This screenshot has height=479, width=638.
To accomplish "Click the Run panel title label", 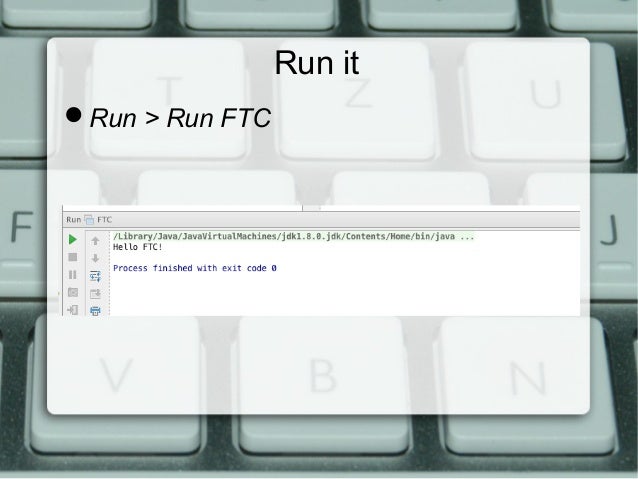I will click(74, 220).
